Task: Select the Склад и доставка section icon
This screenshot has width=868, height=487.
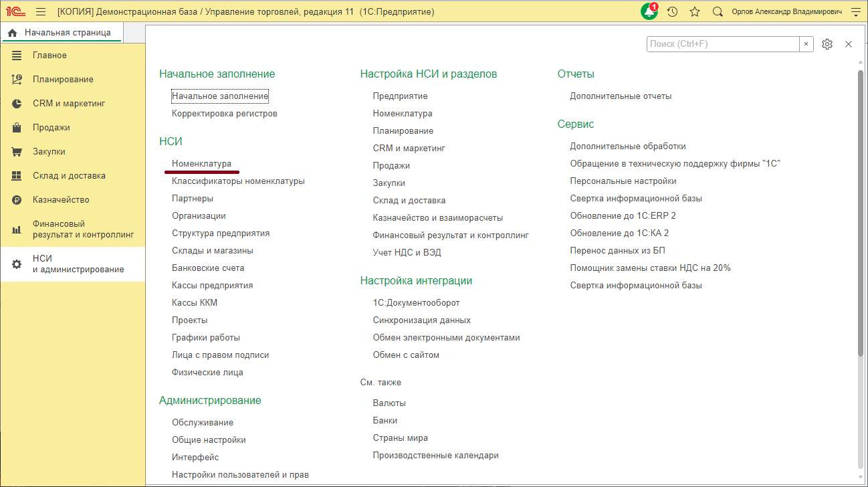Action: coord(18,175)
